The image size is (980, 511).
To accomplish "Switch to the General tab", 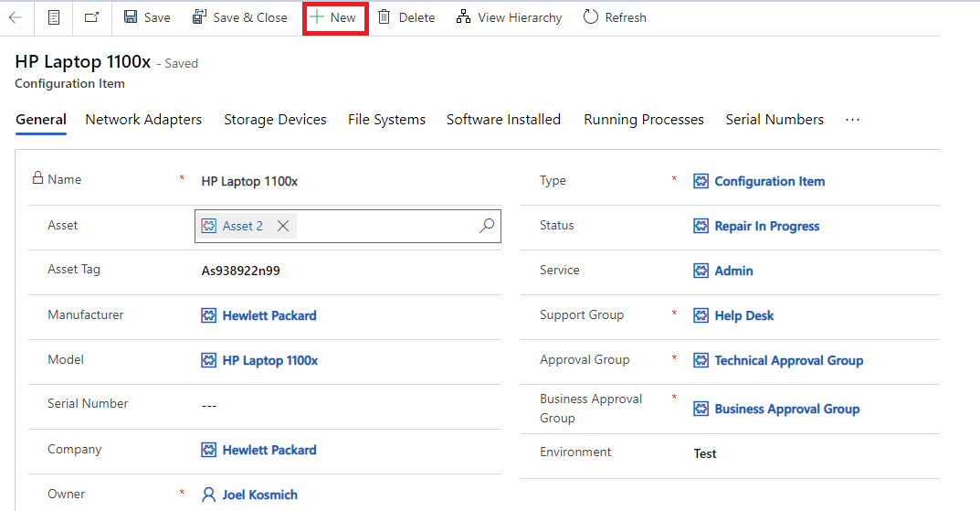I will [41, 120].
